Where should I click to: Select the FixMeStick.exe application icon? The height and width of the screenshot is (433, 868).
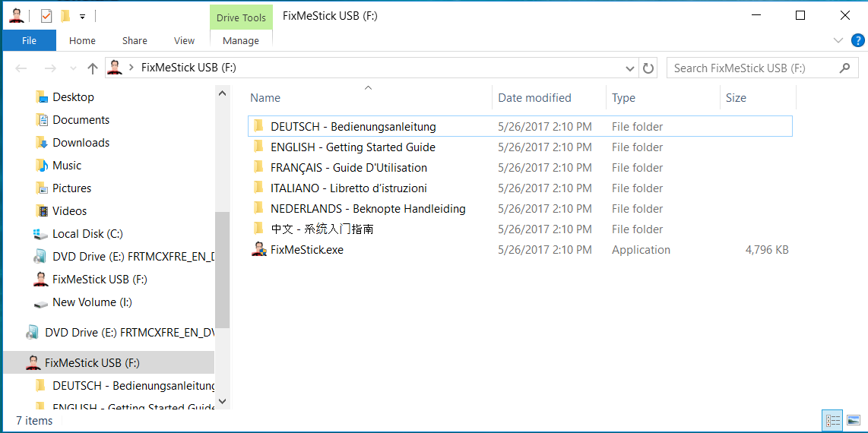tap(258, 249)
